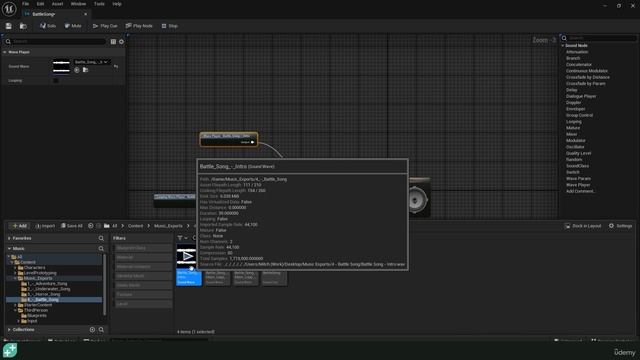
Task: Select Looping node in the palette
Action: click(x=573, y=122)
